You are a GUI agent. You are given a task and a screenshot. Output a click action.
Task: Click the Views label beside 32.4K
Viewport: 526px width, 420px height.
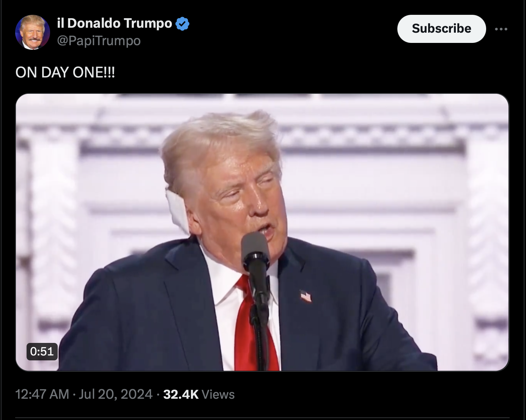(x=218, y=395)
